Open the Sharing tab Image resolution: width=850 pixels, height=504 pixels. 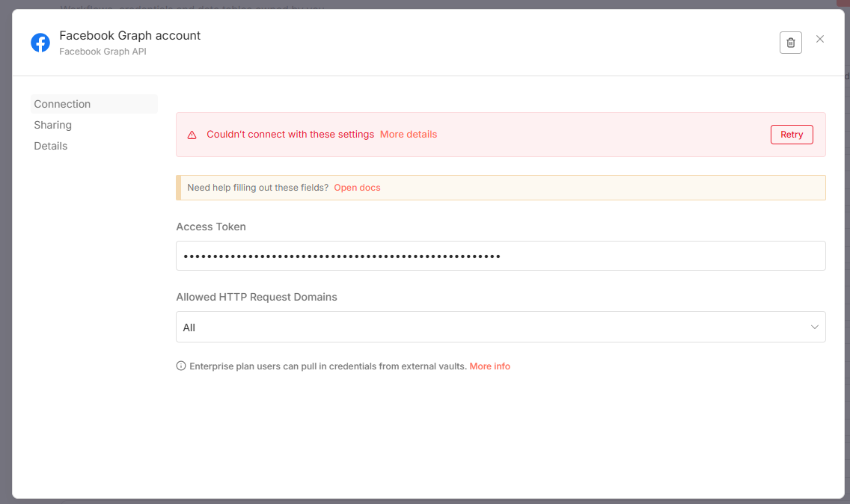point(53,125)
